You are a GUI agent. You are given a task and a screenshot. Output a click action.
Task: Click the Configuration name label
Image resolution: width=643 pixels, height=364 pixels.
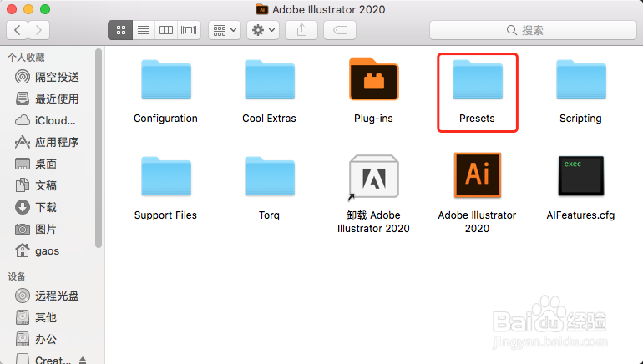(165, 118)
